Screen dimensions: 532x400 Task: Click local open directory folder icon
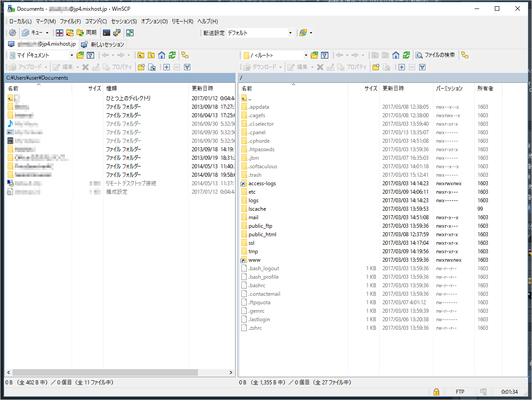(x=80, y=55)
